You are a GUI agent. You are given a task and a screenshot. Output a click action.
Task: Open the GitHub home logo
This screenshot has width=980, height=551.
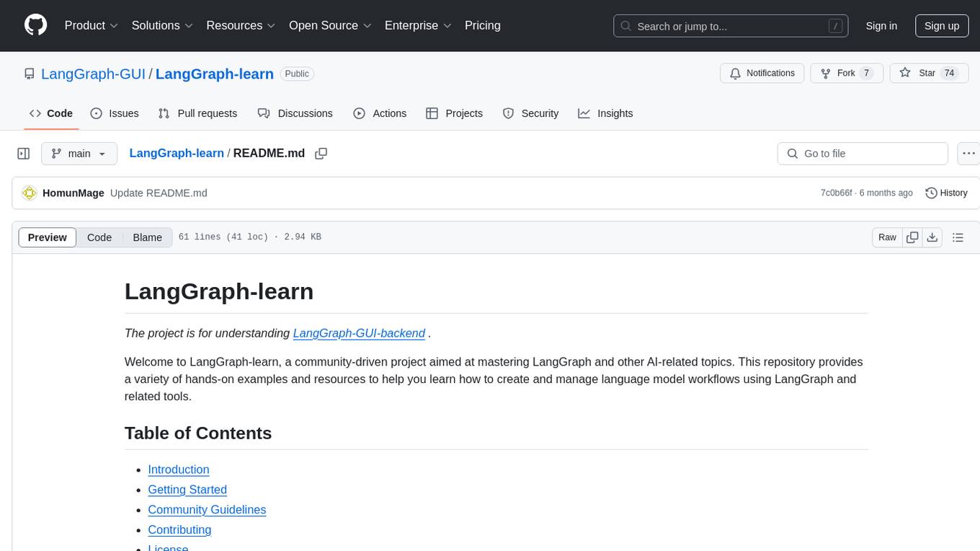point(35,25)
